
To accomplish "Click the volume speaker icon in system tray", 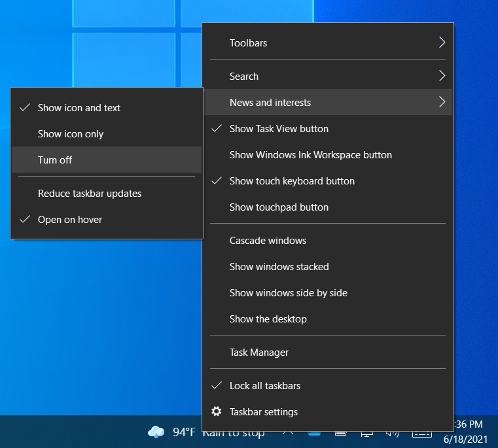I will pos(393,432).
